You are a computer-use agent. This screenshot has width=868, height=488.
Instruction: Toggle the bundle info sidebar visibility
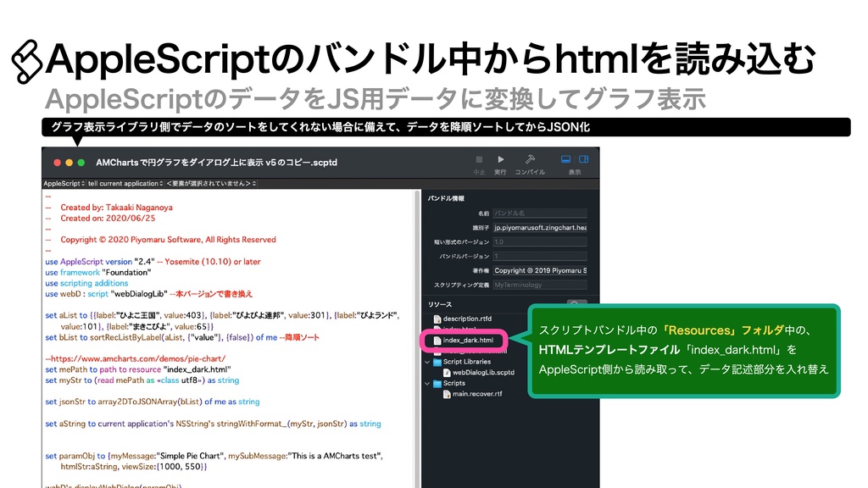583,159
